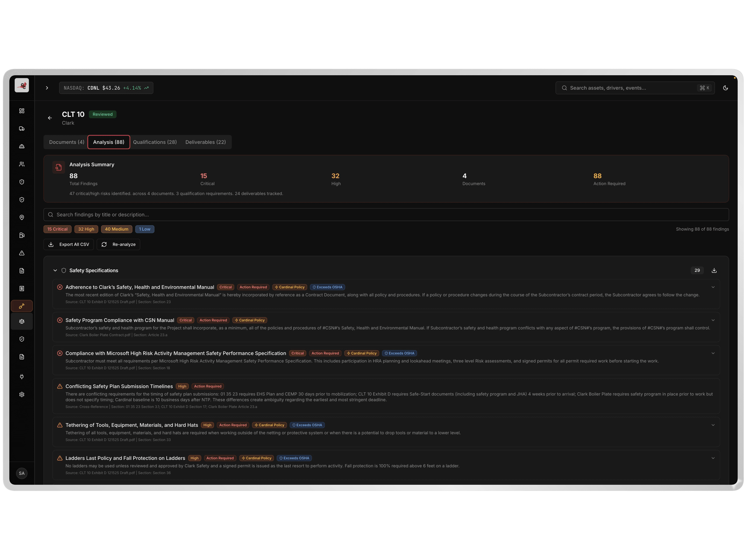Open the SA user avatar

(x=22, y=473)
